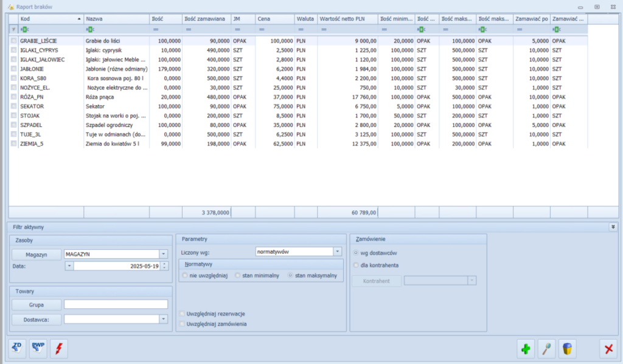Image resolution: width=623 pixels, height=364 pixels.
Task: Click equals filter operator under Cena column
Action: [x=262, y=29]
